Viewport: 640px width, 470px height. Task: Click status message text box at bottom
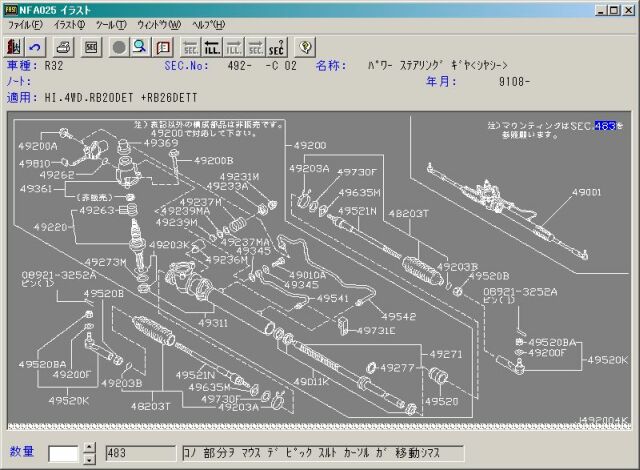[x=323, y=453]
